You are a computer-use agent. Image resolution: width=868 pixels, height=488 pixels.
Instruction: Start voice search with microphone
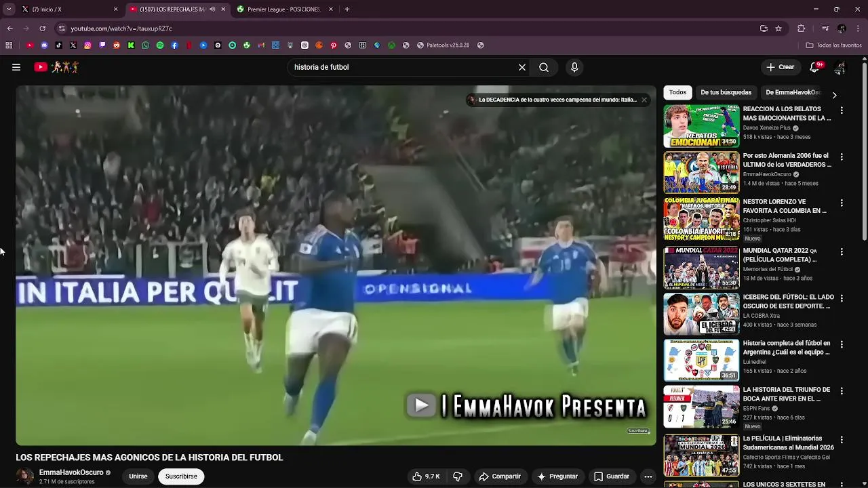click(574, 67)
